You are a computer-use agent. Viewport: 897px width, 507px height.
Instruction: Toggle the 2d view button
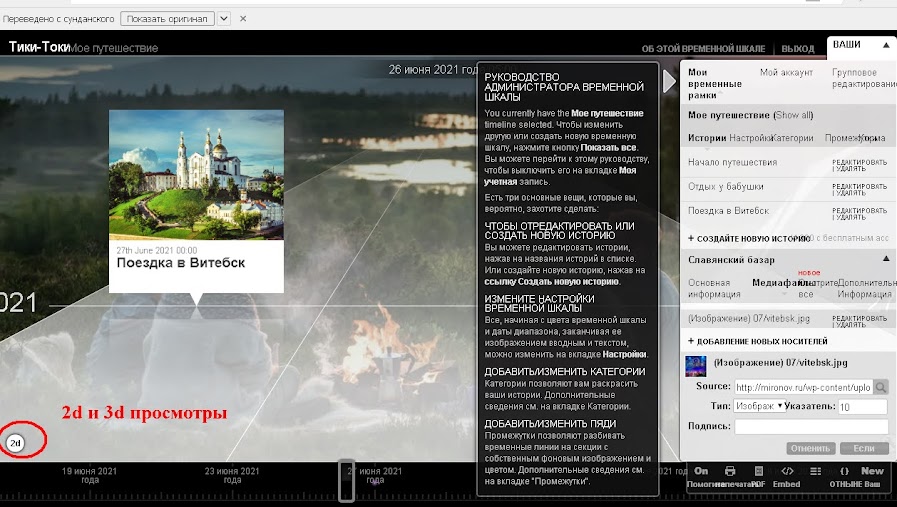click(15, 443)
